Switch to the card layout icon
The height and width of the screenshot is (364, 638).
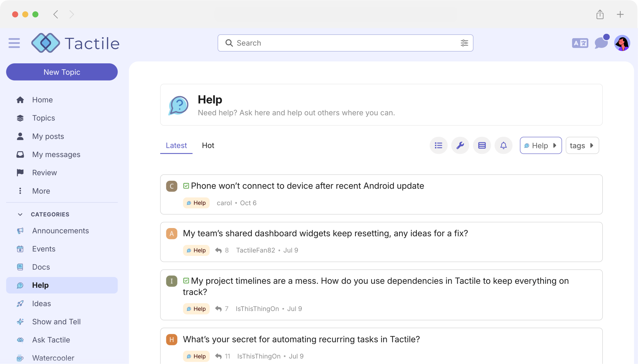(x=482, y=146)
